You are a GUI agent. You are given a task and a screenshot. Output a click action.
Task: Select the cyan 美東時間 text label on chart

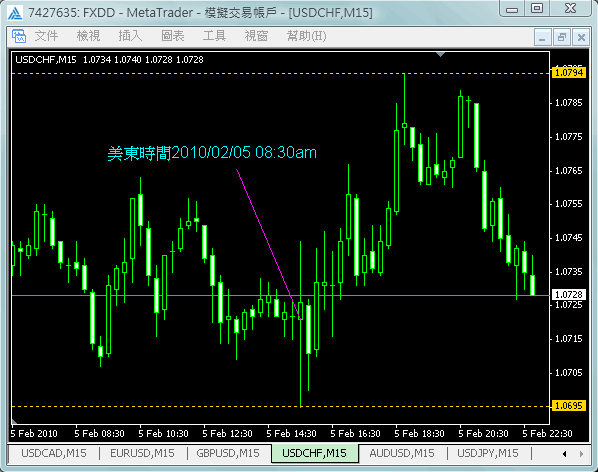click(212, 153)
